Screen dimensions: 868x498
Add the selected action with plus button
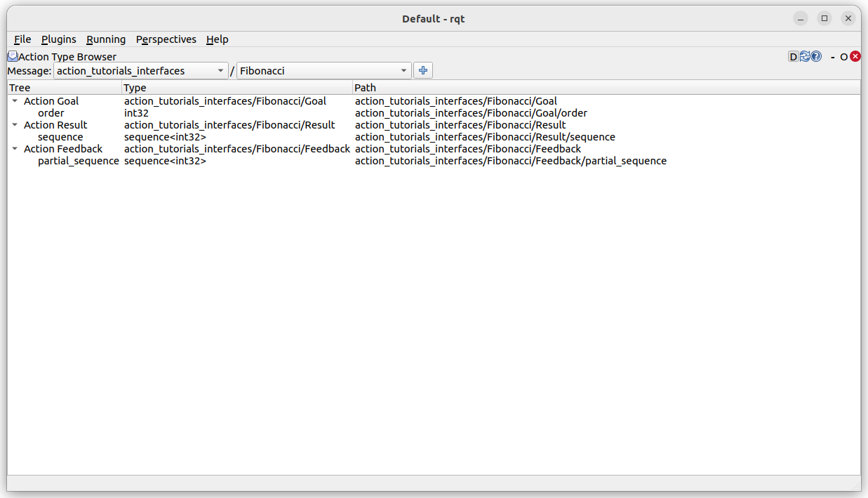pos(423,70)
